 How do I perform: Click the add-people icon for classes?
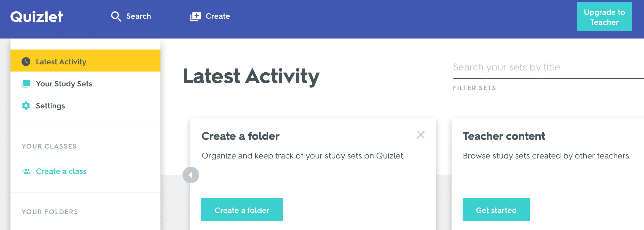[x=26, y=171]
